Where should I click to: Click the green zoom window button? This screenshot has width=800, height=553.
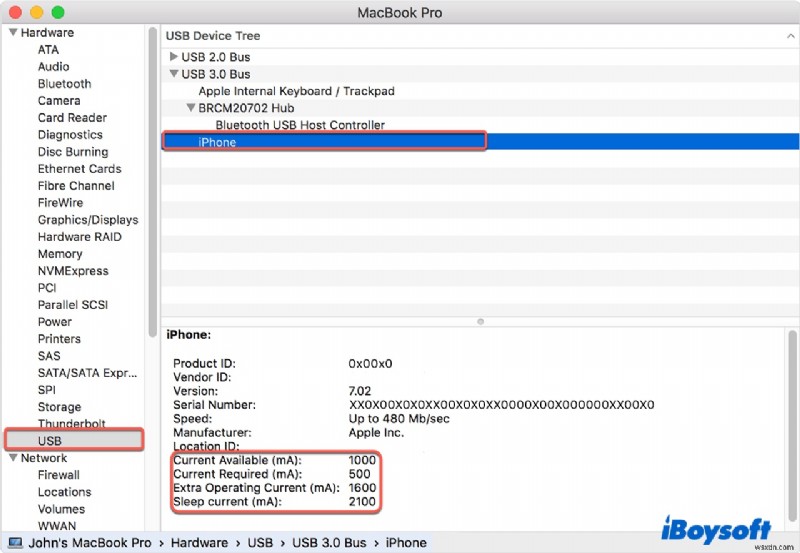tap(58, 12)
